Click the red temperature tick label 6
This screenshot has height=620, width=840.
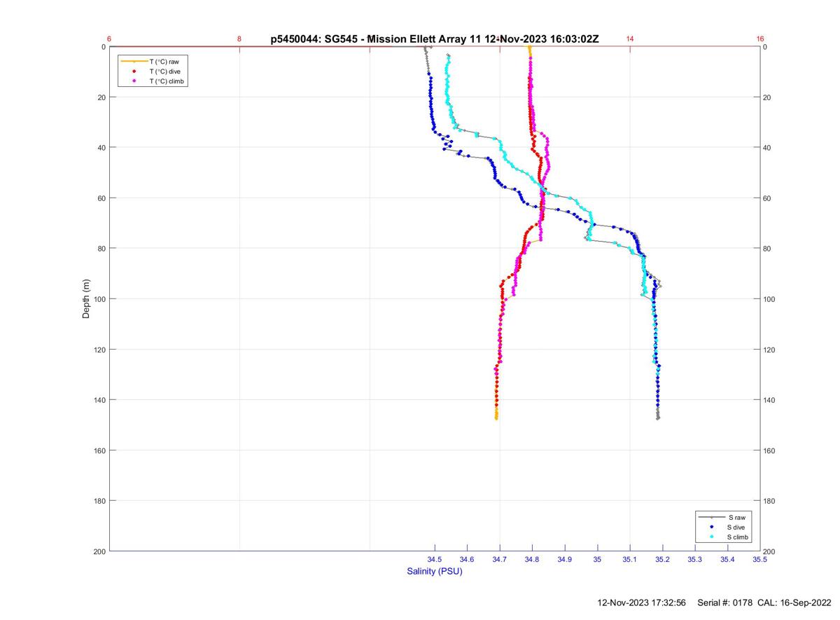pyautogui.click(x=109, y=39)
